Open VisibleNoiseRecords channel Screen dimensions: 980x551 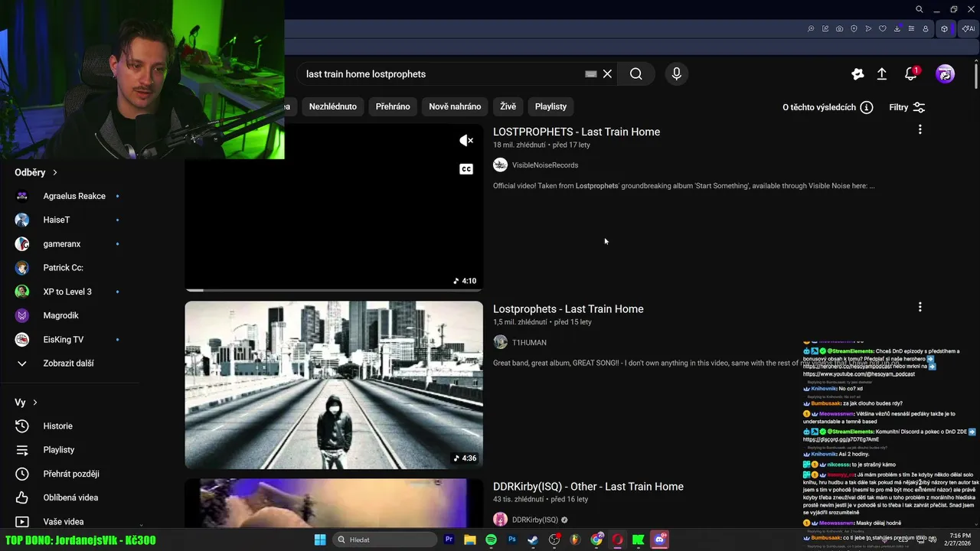545,165
